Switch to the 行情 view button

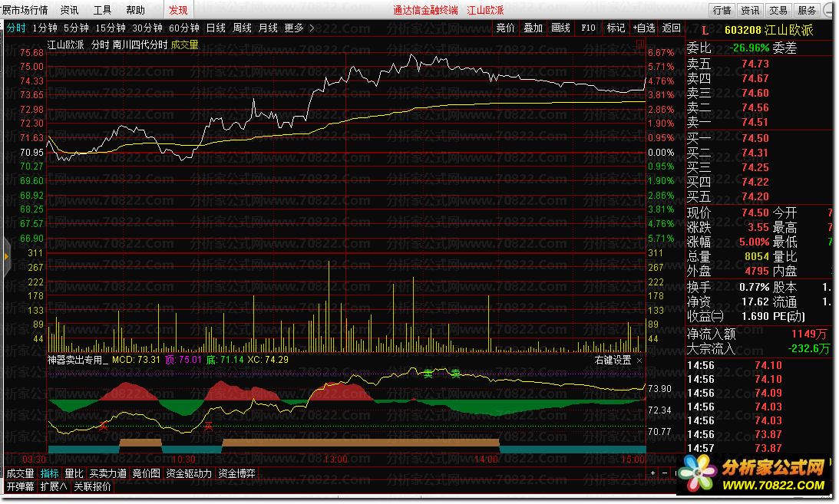722,10
